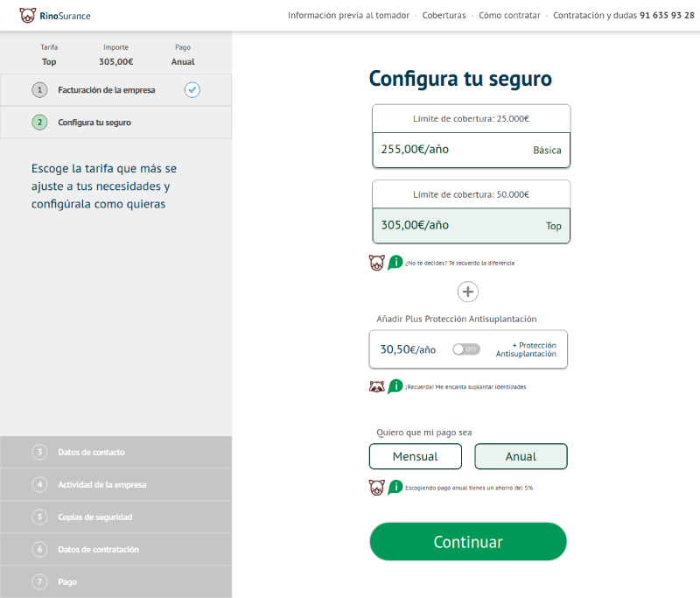This screenshot has height=598, width=700.
Task: Open the Actividad de la empresa step
Action: click(x=116, y=484)
